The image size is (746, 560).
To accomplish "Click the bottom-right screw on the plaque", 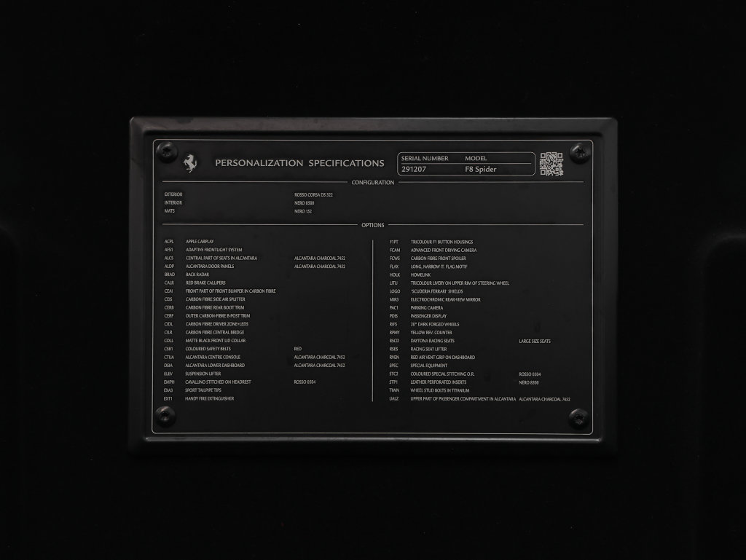I will (x=578, y=418).
